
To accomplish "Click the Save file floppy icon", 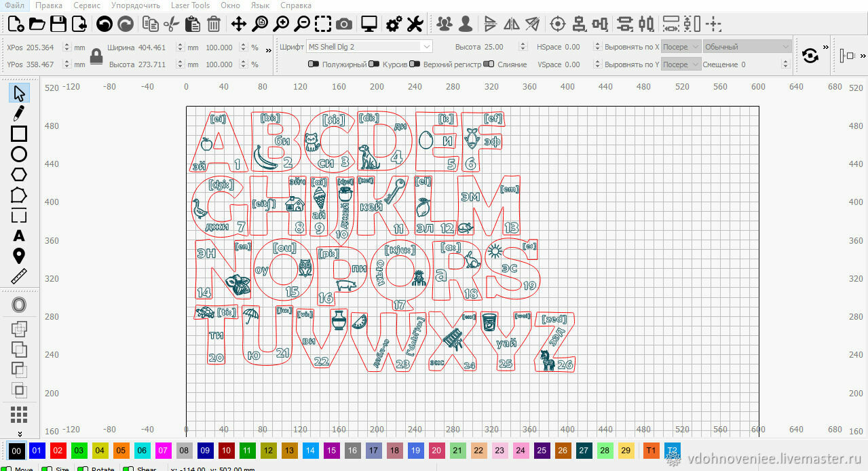I will [x=58, y=24].
